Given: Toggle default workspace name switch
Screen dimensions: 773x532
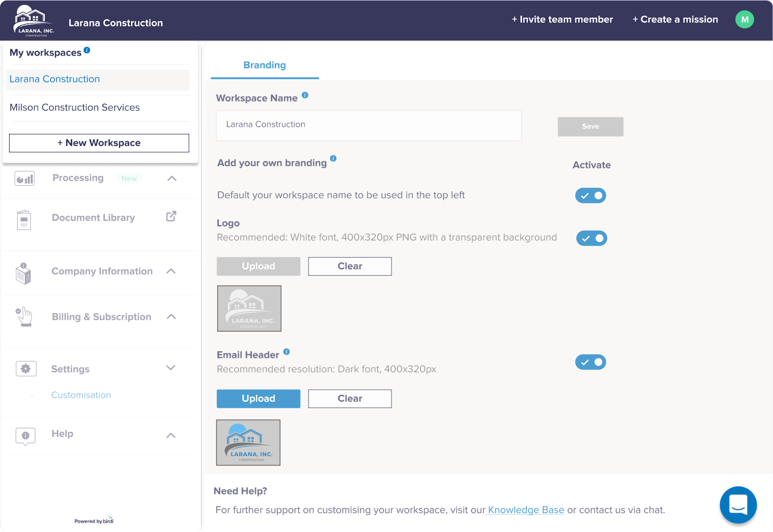Looking at the screenshot, I should [x=590, y=196].
